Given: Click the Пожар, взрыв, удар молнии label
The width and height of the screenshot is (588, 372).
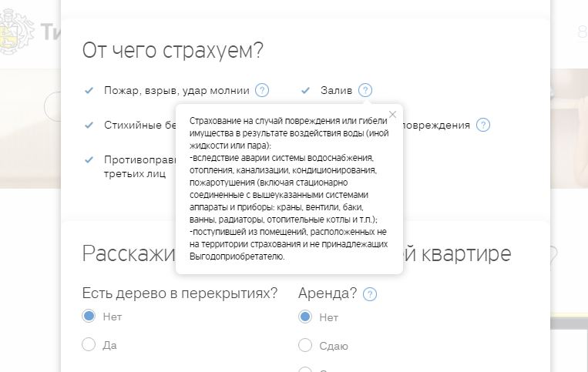Looking at the screenshot, I should point(176,91).
